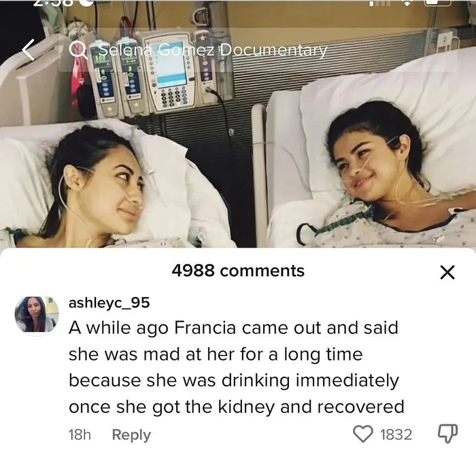Tap the magnifier search icon
The width and height of the screenshot is (476, 453).
point(75,50)
